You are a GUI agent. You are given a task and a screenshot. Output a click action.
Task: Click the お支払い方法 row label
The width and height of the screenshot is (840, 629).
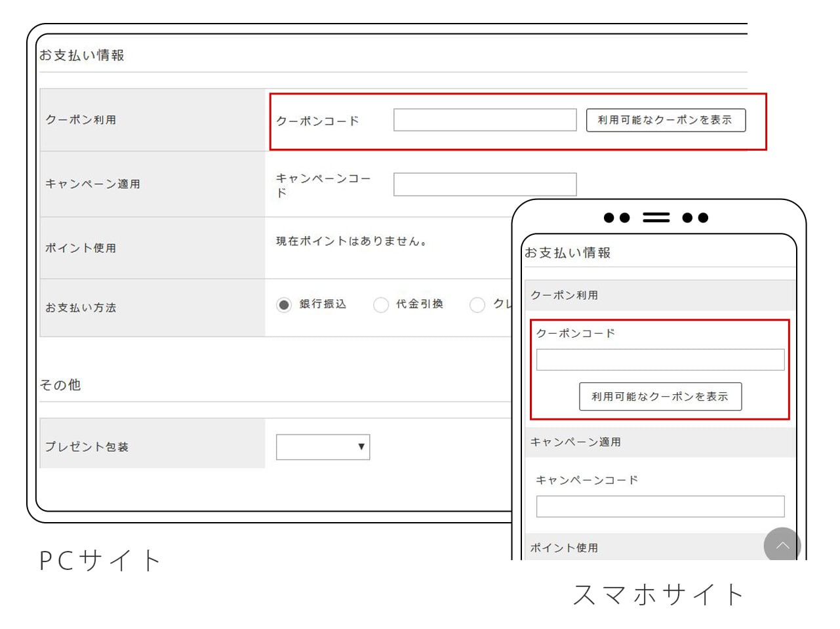point(81,308)
